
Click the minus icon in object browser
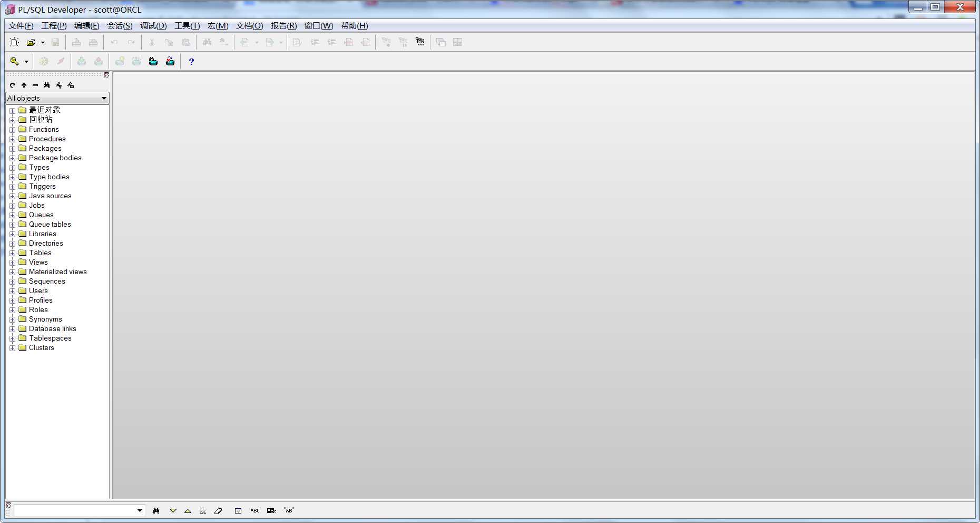click(35, 85)
